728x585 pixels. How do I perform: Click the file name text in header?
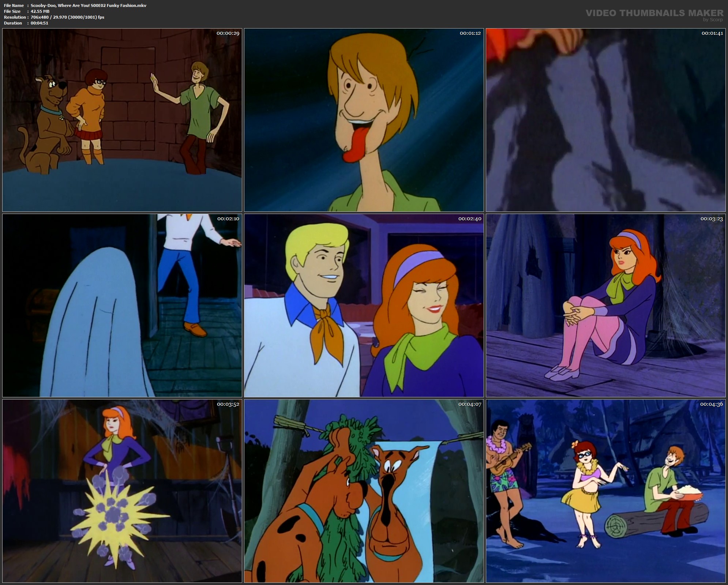[88, 5]
